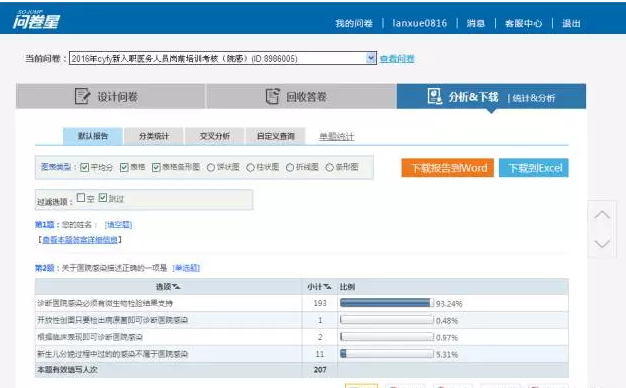Screen dimensions: 626x388
Task: Select the 默认报告 sub-tab
Action: (x=93, y=136)
